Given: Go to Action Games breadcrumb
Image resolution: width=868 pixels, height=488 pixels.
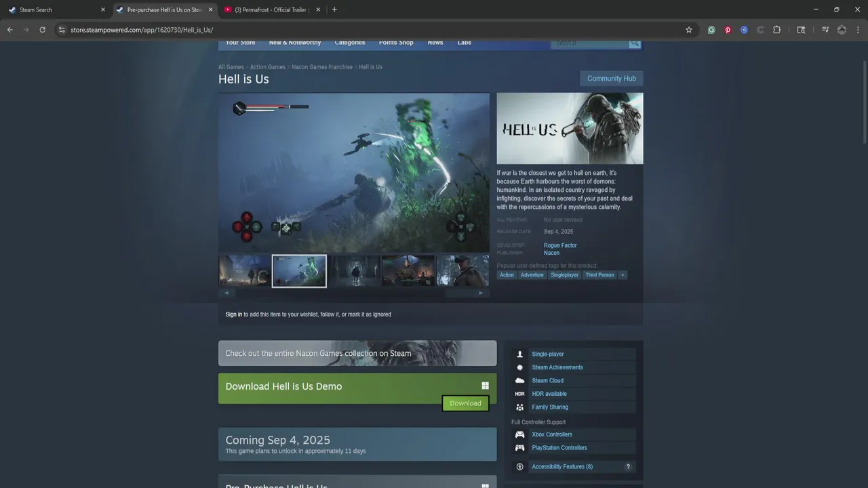Looking at the screenshot, I should 268,67.
